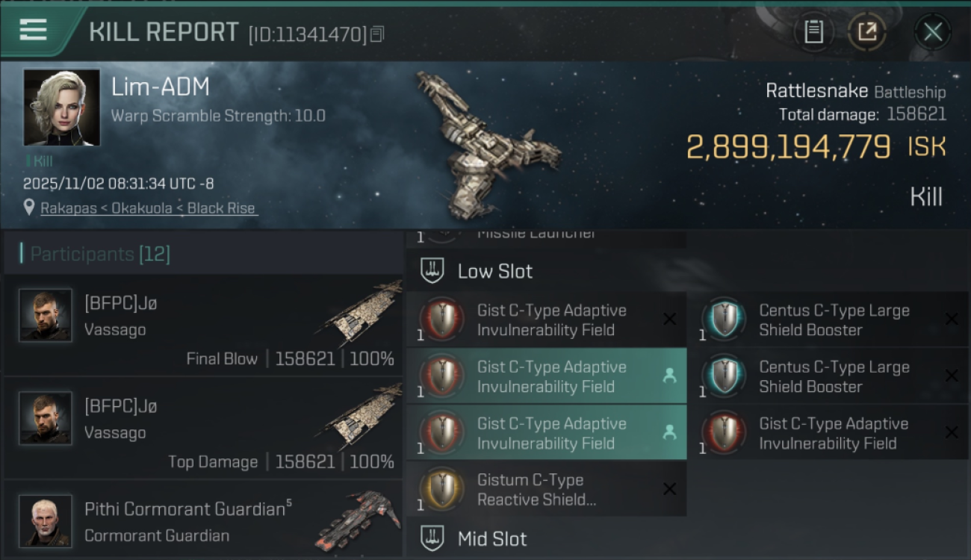971x560 pixels.
Task: Click the clipboard report icon
Action: point(813,32)
